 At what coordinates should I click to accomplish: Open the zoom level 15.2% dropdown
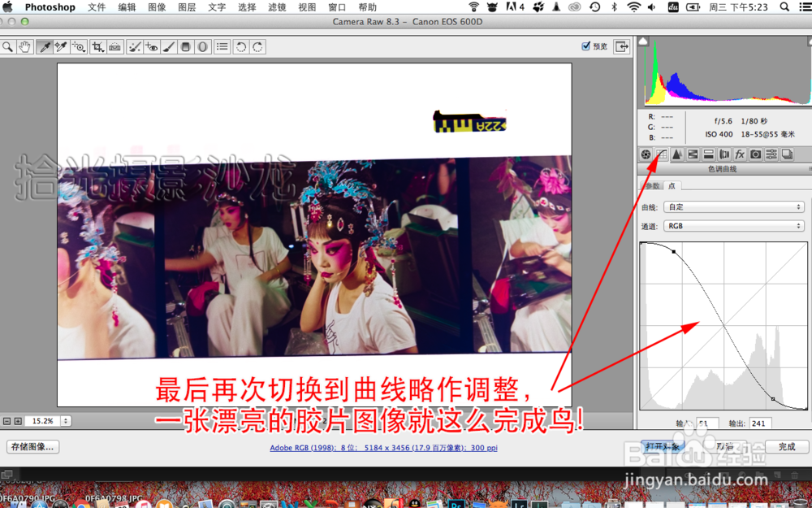click(x=48, y=421)
